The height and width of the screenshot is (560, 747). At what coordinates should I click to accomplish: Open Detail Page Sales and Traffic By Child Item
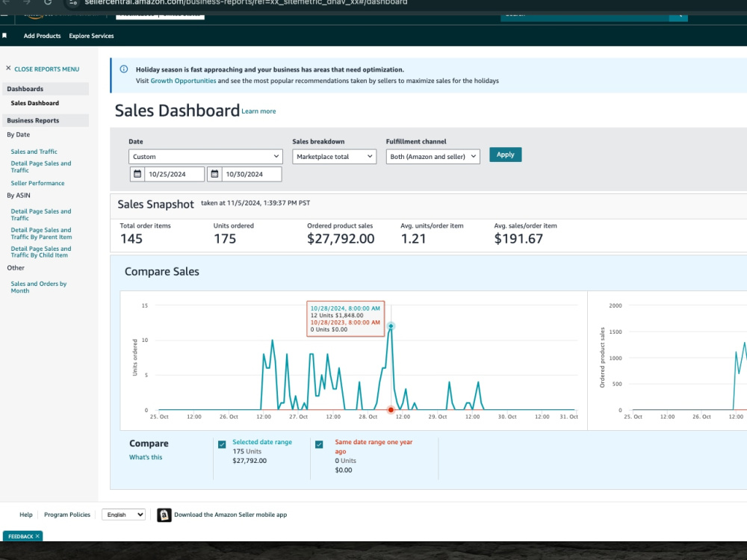tap(41, 252)
